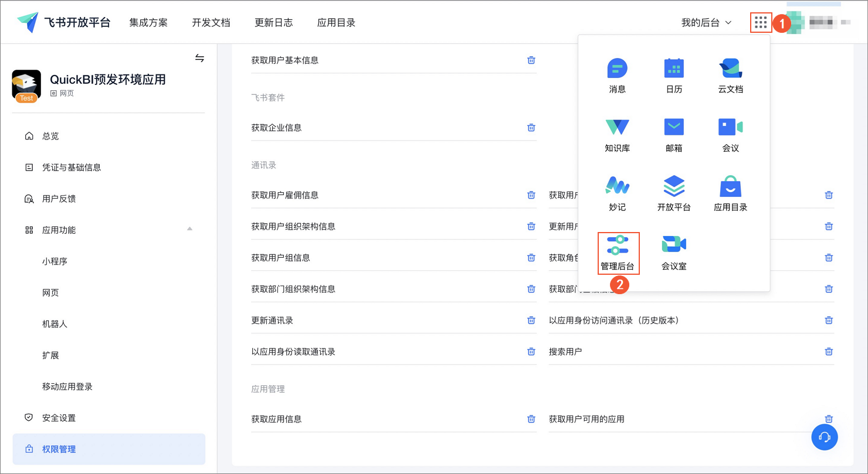
Task: Click the 更新通讯录 permission name
Action: pos(272,320)
